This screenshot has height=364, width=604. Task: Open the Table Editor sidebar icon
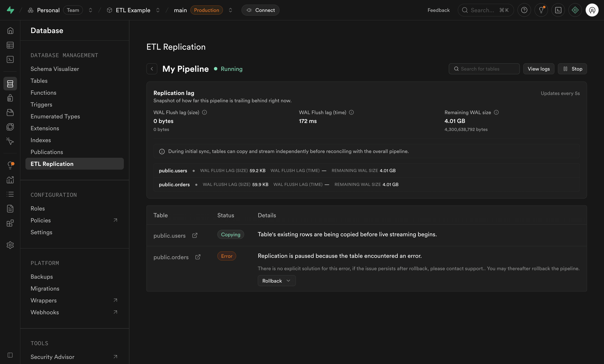point(10,45)
